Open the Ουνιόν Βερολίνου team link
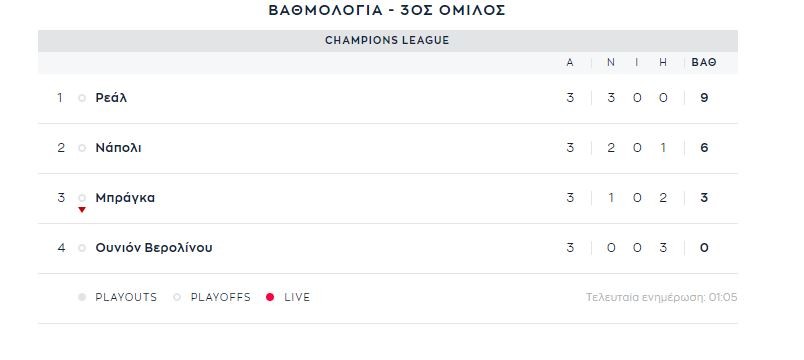 tap(154, 248)
